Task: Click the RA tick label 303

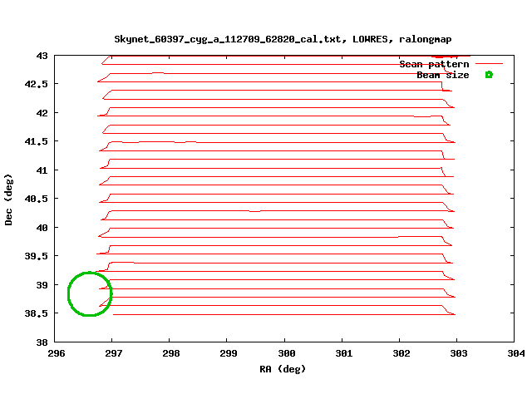Action: (459, 353)
